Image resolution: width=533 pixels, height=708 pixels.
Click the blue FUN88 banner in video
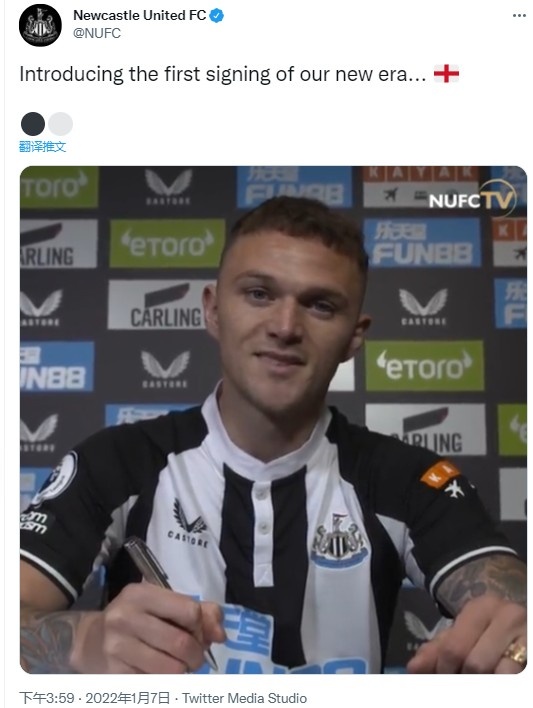[x=422, y=243]
